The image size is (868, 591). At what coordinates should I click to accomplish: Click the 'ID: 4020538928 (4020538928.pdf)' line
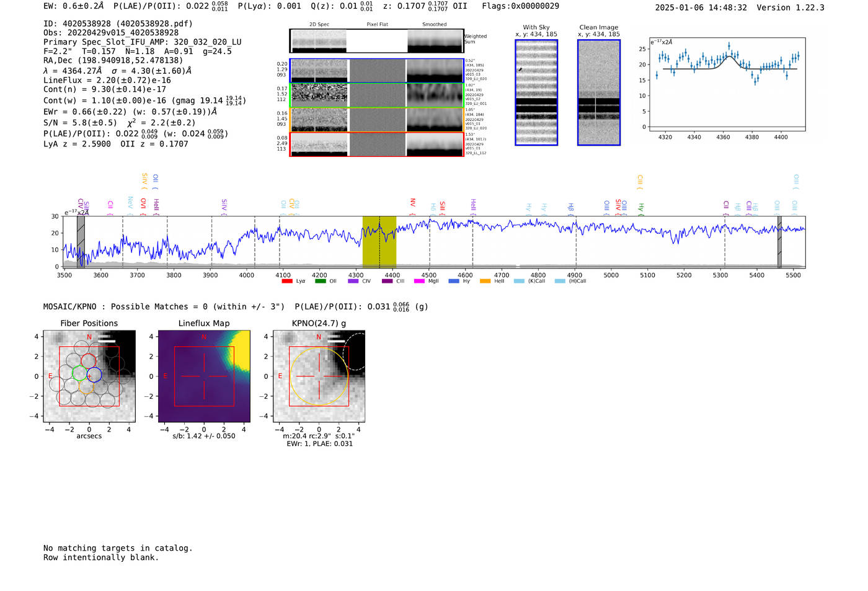pos(118,24)
